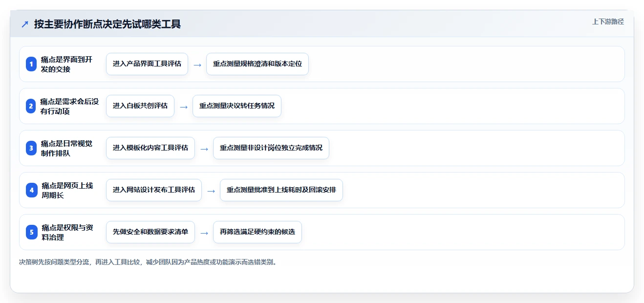Select the text 痛点是日常视觉制作排队
The height and width of the screenshot is (303, 644).
(x=66, y=148)
